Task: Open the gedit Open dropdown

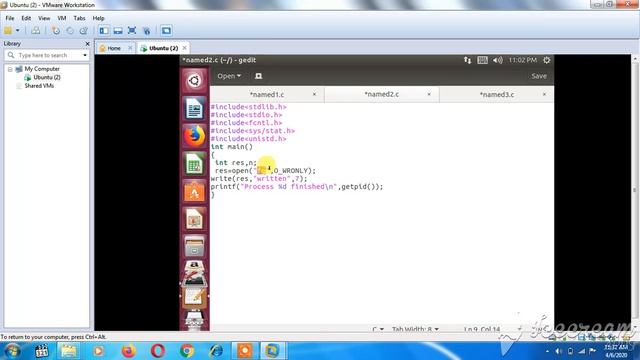Action: [229, 76]
